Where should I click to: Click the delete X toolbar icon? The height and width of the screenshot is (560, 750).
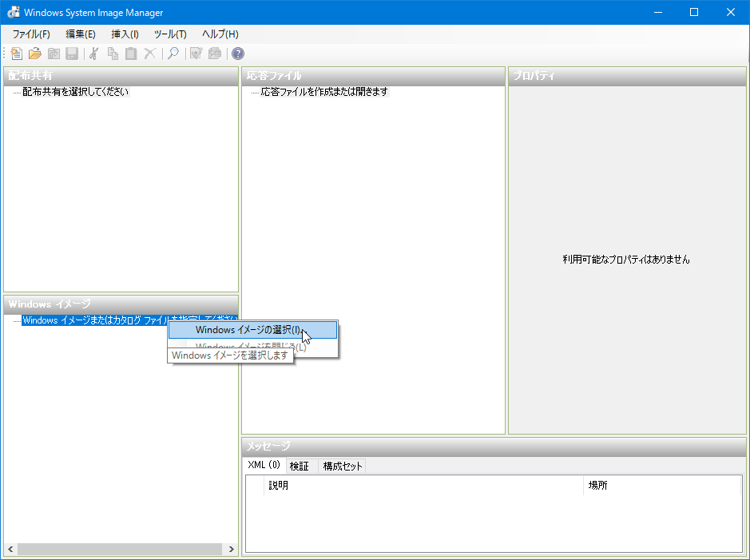click(149, 54)
